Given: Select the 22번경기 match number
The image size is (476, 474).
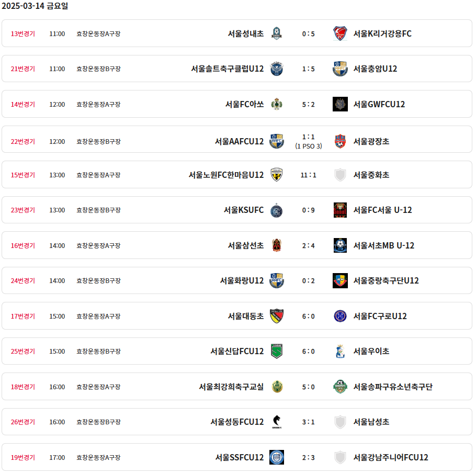Looking at the screenshot, I should [x=23, y=141].
